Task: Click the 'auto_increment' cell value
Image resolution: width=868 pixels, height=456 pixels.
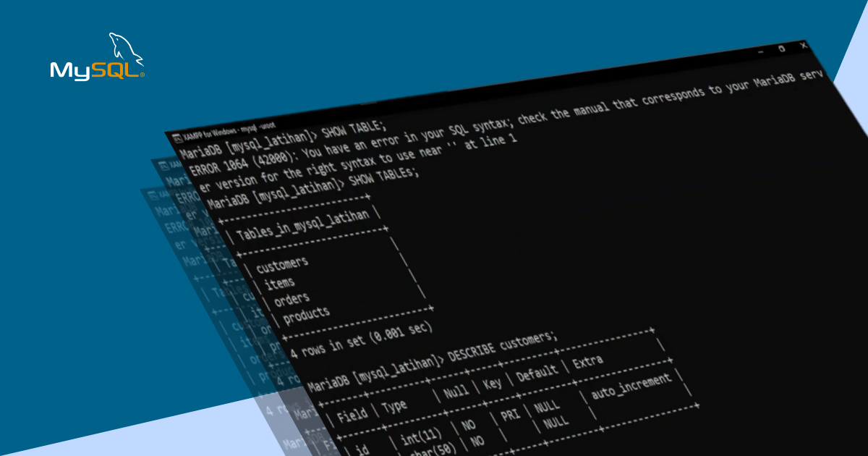Action: click(x=632, y=386)
